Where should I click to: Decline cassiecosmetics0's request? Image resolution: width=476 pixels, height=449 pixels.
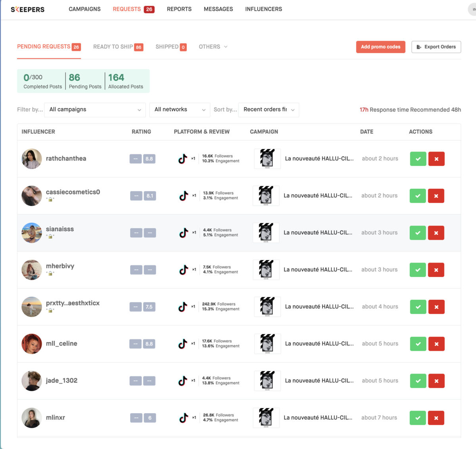pos(436,196)
